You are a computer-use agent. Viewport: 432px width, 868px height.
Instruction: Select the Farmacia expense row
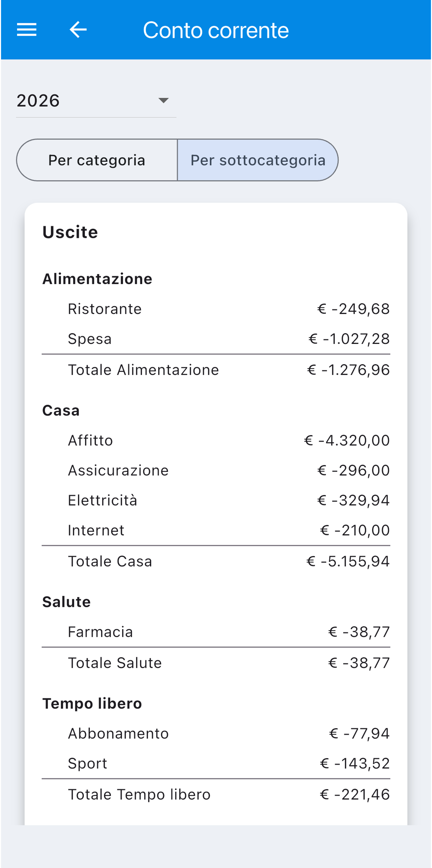[216, 632]
